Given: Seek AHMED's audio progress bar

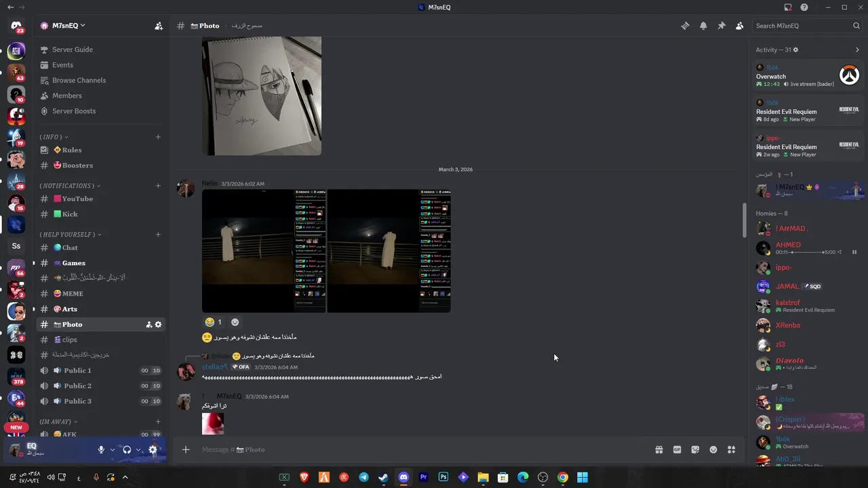Looking at the screenshot, I should (x=807, y=252).
